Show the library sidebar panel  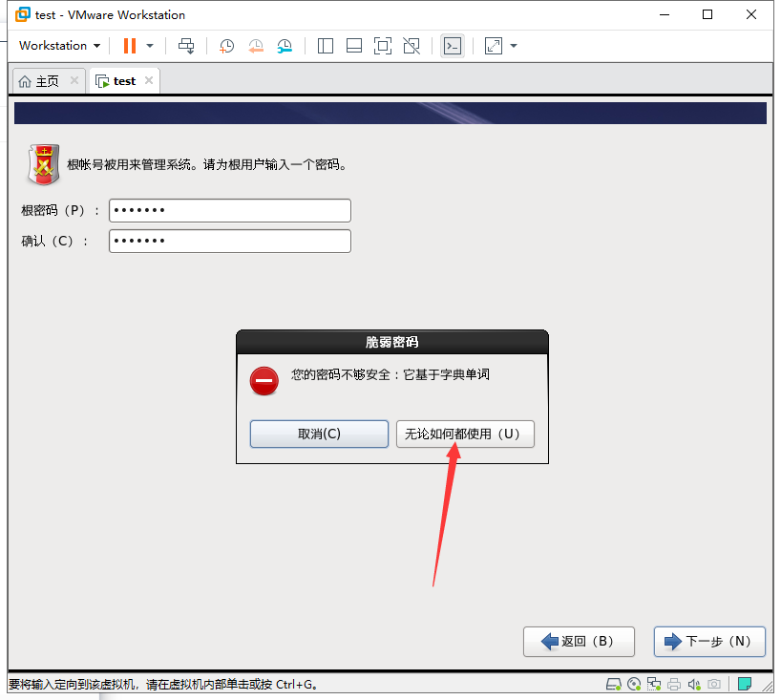pyautogui.click(x=325, y=45)
